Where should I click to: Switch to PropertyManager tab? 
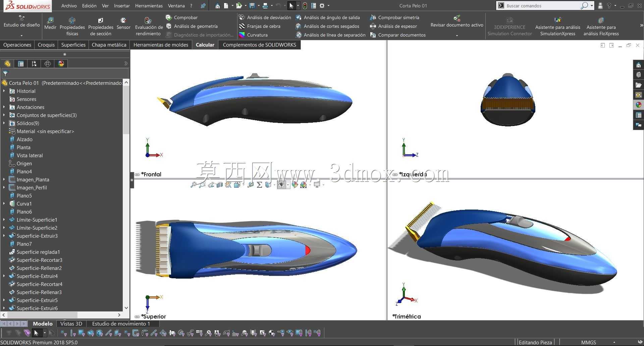pyautogui.click(x=21, y=64)
